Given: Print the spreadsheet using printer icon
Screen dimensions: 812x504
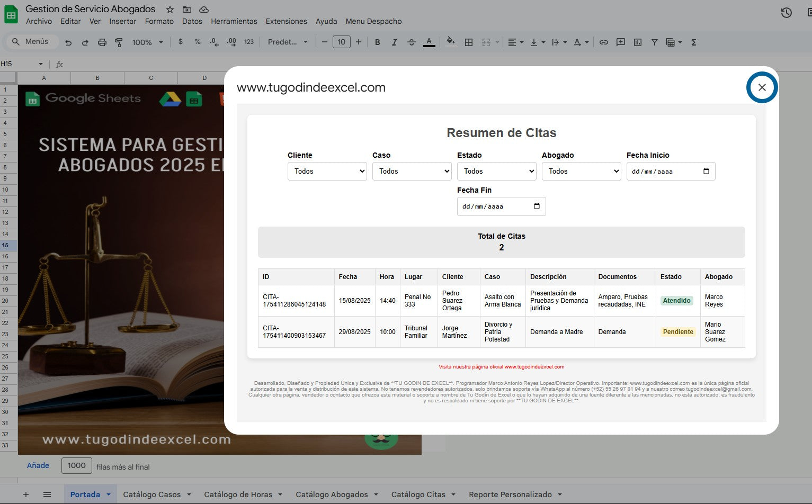Looking at the screenshot, I should pos(102,42).
